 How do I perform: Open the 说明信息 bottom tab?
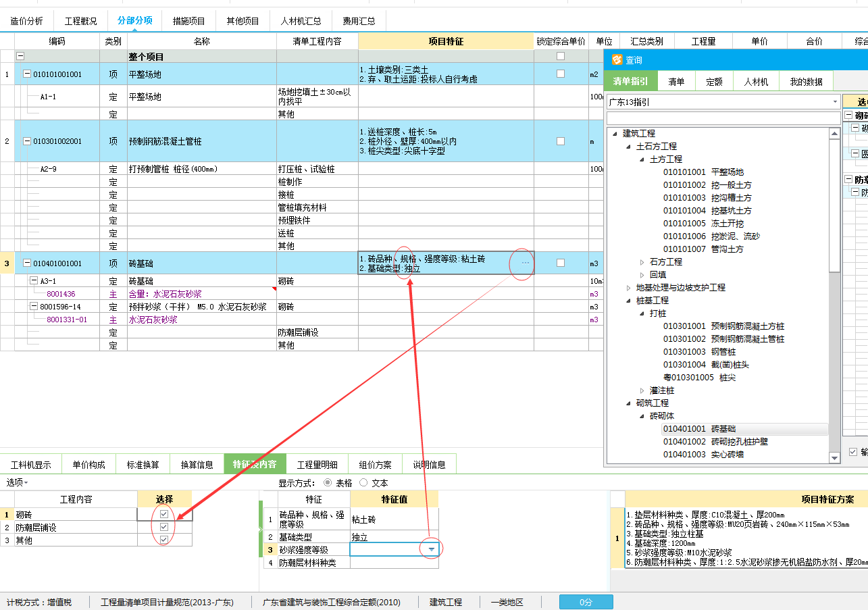[x=429, y=465]
